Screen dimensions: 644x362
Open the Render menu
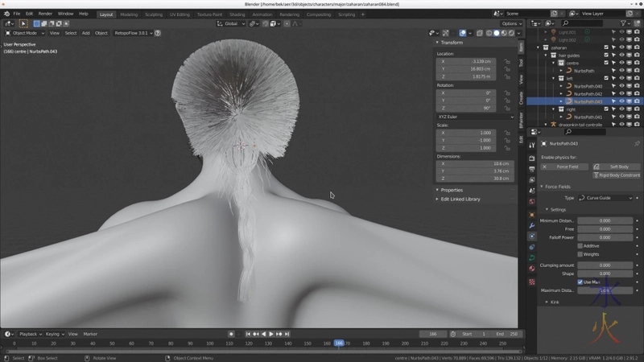click(x=46, y=14)
